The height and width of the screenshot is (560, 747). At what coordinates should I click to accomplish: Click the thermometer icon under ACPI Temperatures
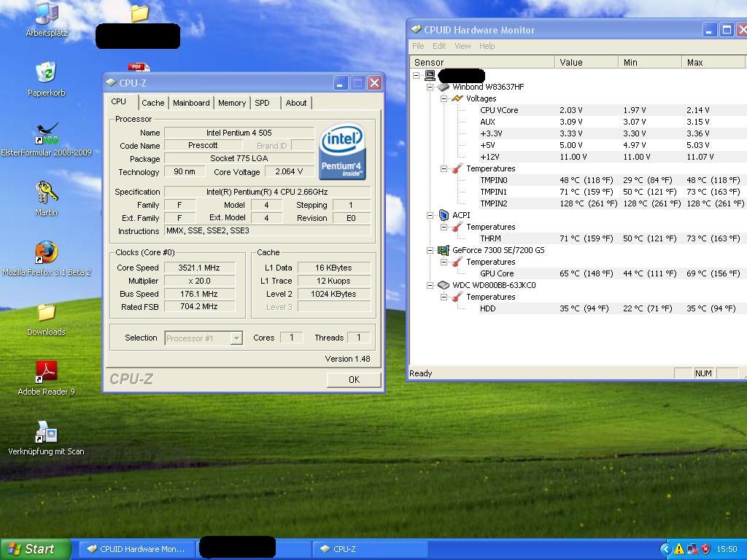click(457, 227)
